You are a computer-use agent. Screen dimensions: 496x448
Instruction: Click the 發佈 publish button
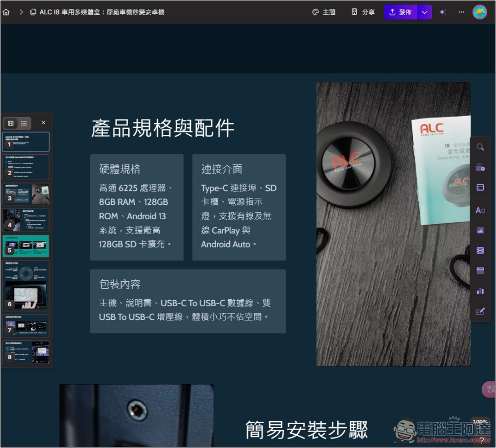[x=400, y=12]
